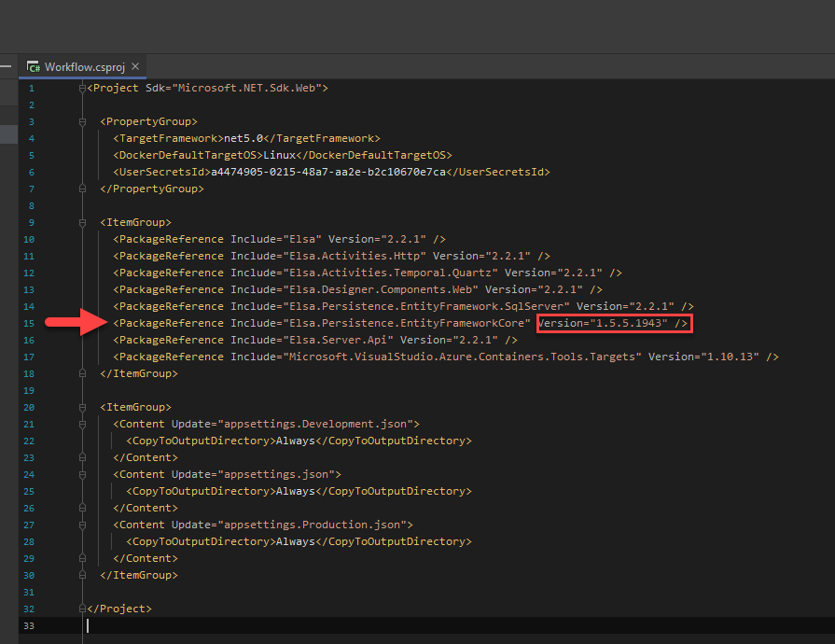Click line number 1 in the gutter
Image resolution: width=835 pixels, height=644 pixels.
(x=32, y=89)
